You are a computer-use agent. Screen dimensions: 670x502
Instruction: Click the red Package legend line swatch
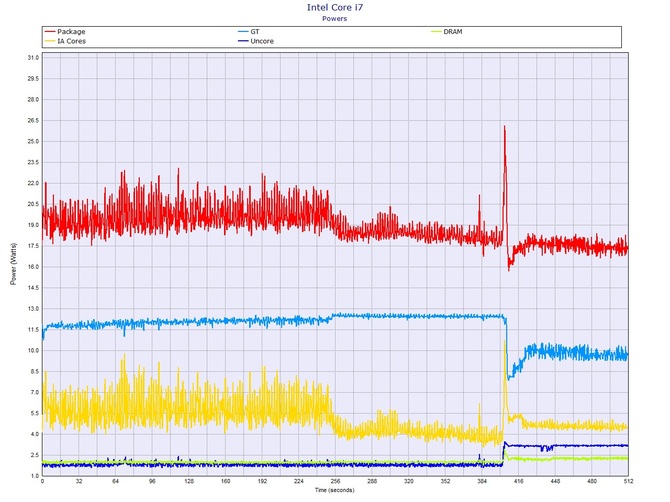[x=50, y=32]
